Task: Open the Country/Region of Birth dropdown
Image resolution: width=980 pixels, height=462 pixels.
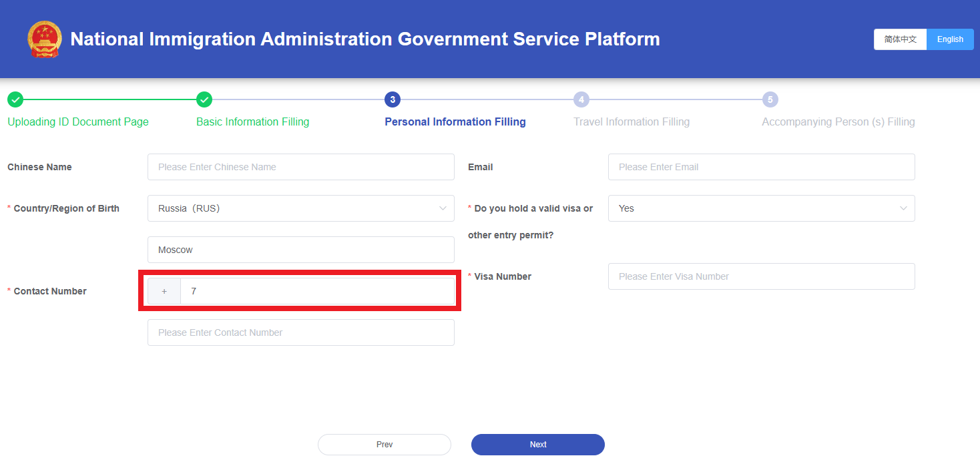Action: point(300,208)
